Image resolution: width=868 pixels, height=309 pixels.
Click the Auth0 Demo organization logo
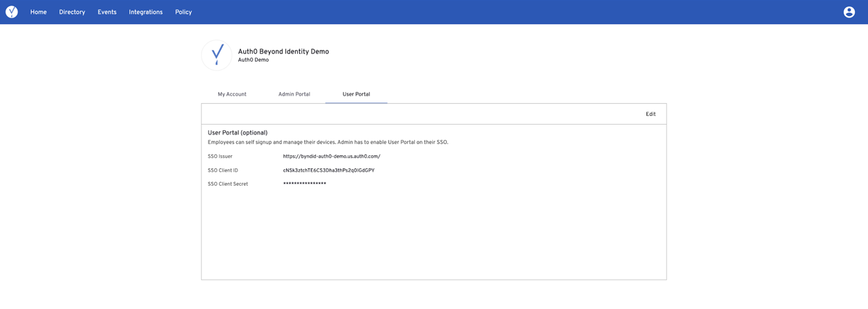[217, 55]
